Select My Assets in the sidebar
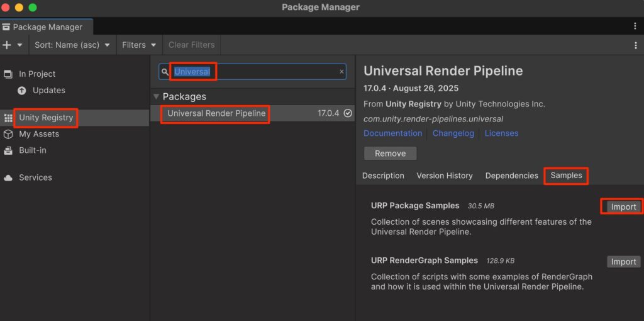Image resolution: width=644 pixels, height=321 pixels. tap(39, 134)
